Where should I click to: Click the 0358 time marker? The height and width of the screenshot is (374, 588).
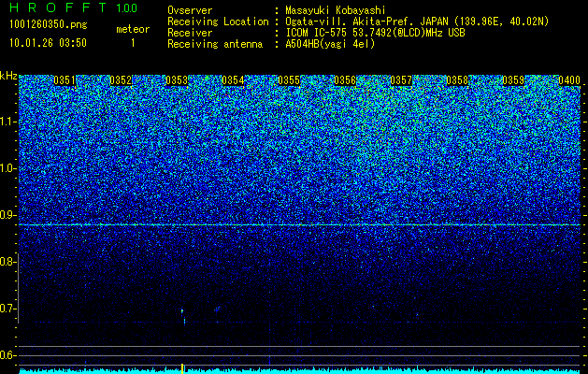click(x=457, y=80)
